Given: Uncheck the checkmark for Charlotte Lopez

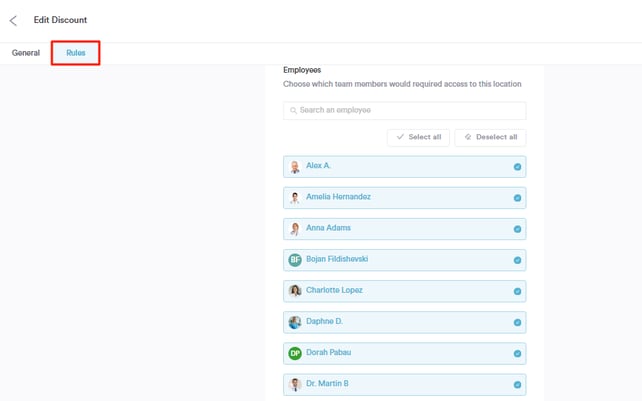Looking at the screenshot, I should tap(517, 291).
